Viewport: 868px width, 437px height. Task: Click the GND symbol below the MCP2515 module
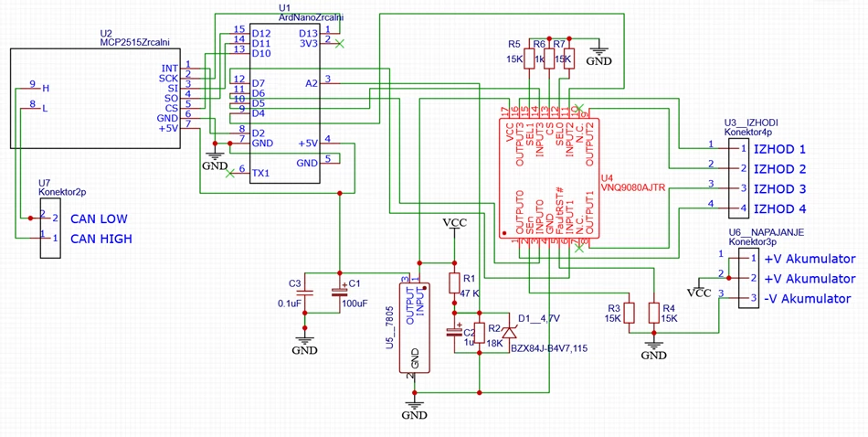click(215, 160)
